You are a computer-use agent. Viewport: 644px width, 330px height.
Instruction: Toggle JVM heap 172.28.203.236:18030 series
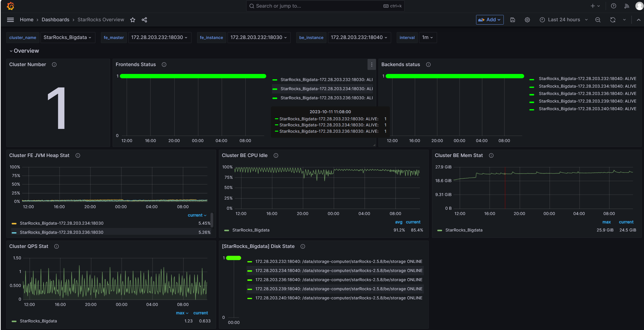tap(61, 232)
